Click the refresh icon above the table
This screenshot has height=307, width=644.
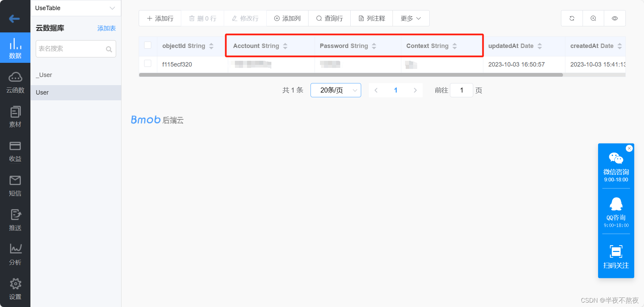[571, 18]
